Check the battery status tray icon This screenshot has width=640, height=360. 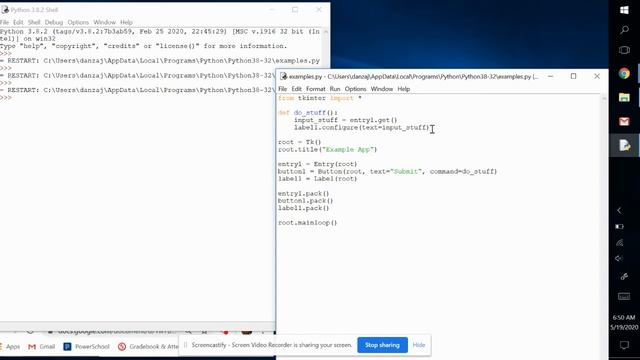pyautogui.click(x=620, y=227)
